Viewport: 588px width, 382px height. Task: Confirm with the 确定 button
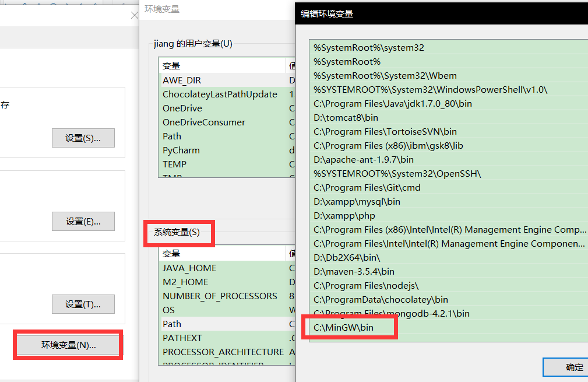click(566, 367)
